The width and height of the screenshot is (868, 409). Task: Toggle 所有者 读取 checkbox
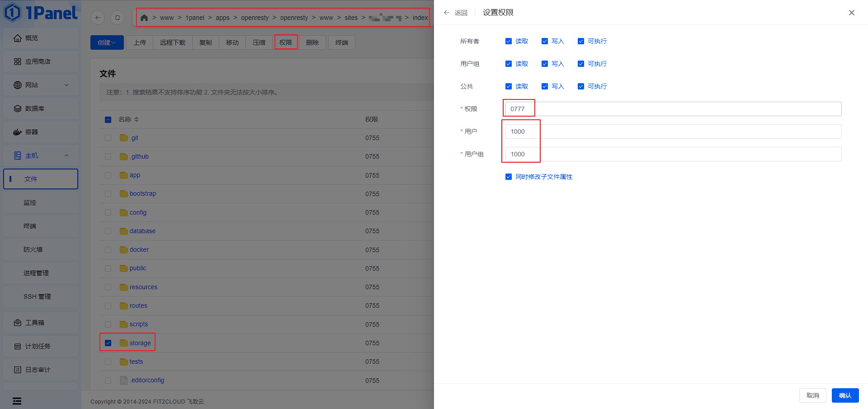pyautogui.click(x=509, y=41)
